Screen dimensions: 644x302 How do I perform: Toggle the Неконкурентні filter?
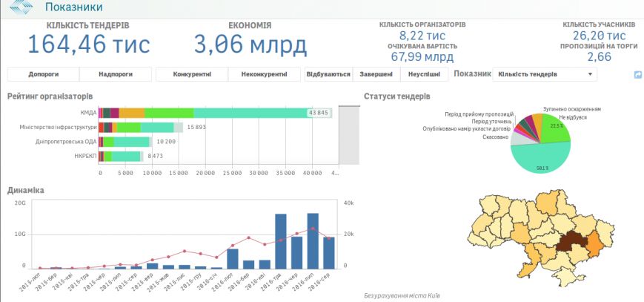[265, 74]
